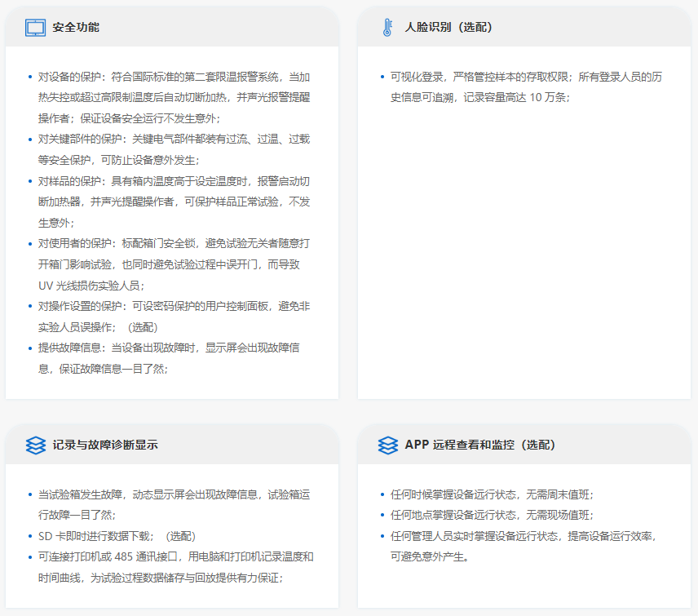
Task: Click the thermometer icon beside 人脸识别
Action: pyautogui.click(x=387, y=27)
